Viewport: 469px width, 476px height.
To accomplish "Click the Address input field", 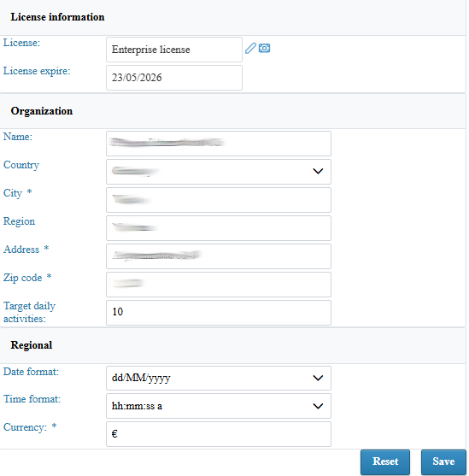I will click(219, 256).
